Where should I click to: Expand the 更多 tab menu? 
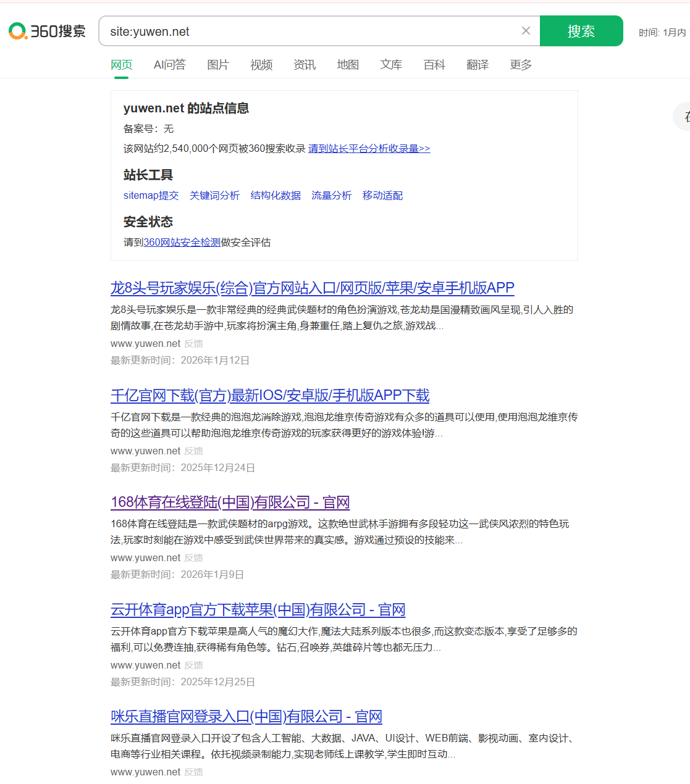(x=521, y=65)
